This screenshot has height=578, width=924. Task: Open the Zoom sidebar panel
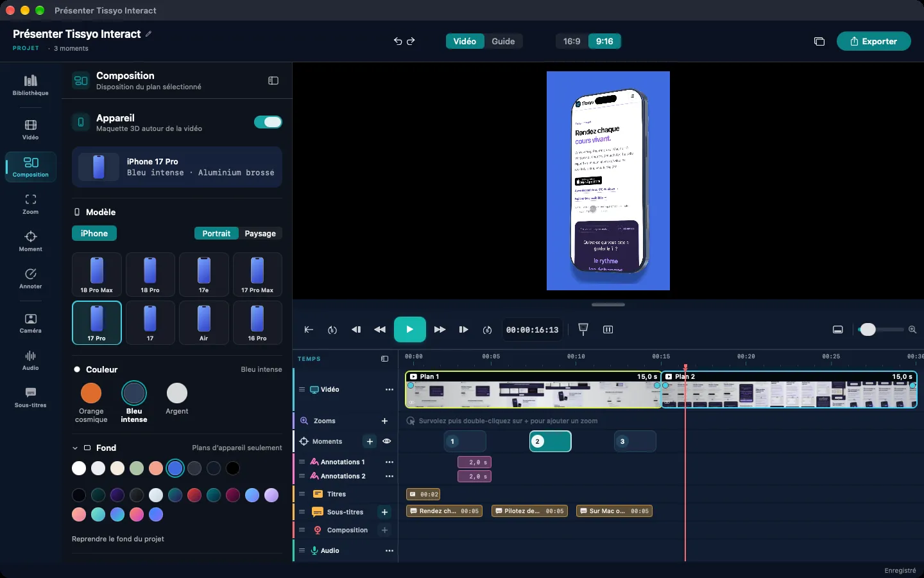30,204
